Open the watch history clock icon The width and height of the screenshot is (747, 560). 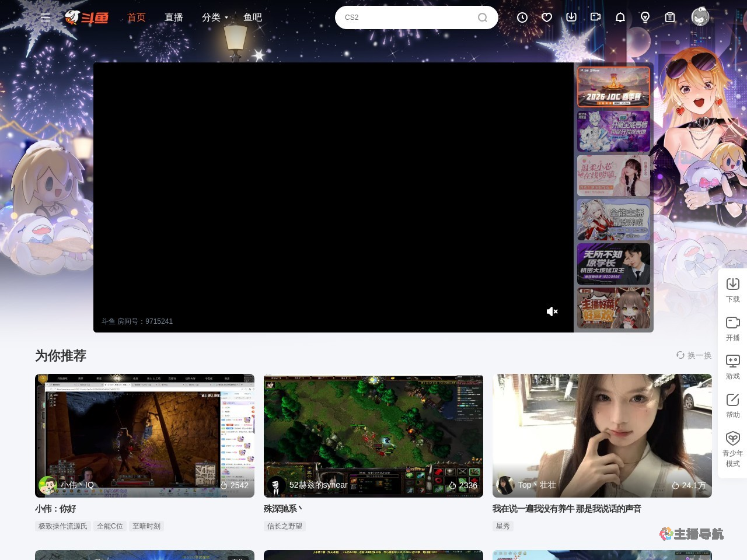522,17
